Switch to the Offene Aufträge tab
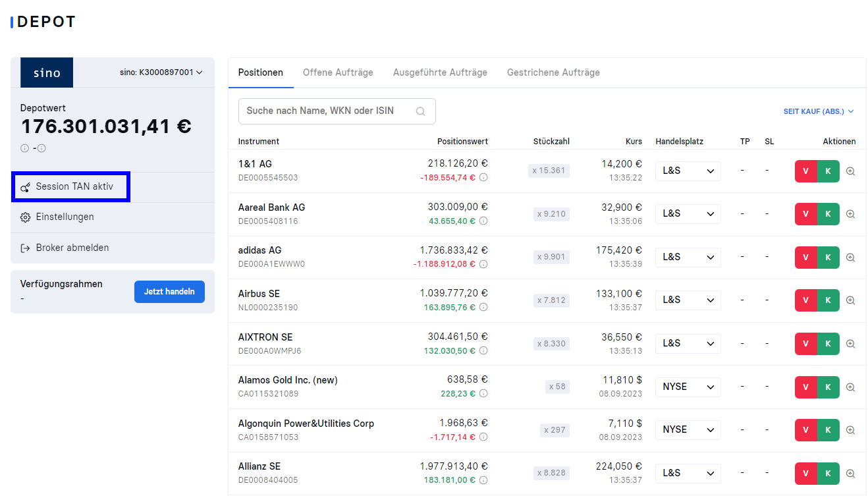 [x=338, y=72]
